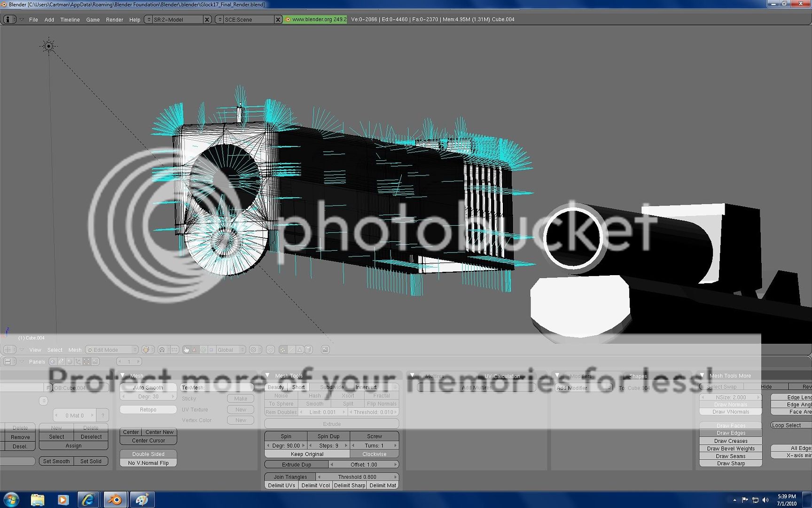Click the vertex select mode icon
The image size is (812, 508).
282,349
